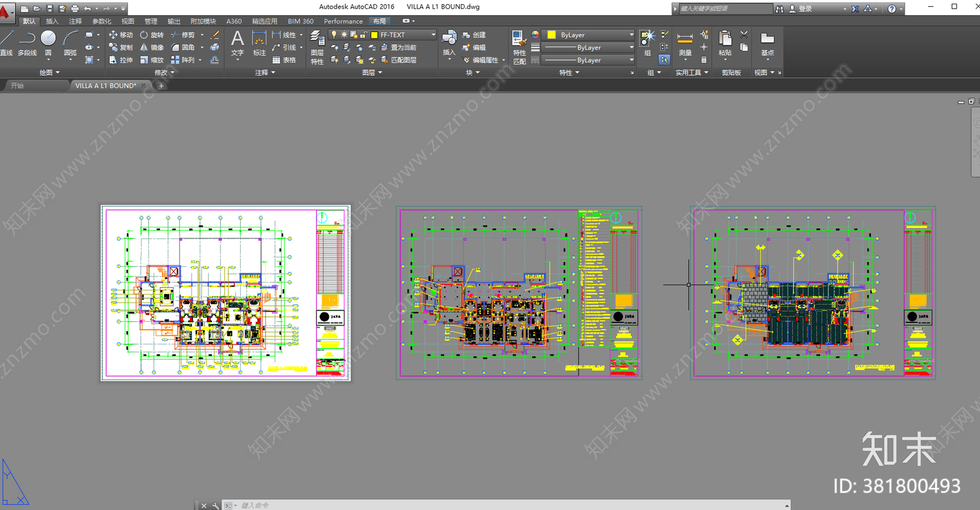Viewport: 980px width, 510px height.
Task: Customize the command line with wrench icon
Action: point(216,506)
